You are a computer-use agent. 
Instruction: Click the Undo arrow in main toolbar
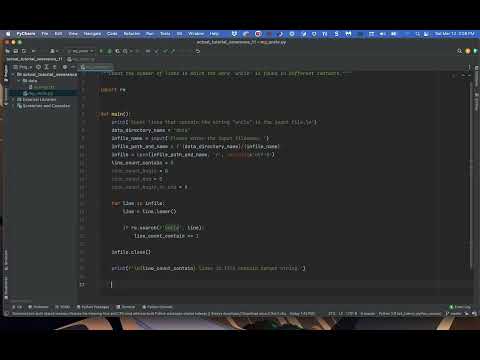pos(198,51)
